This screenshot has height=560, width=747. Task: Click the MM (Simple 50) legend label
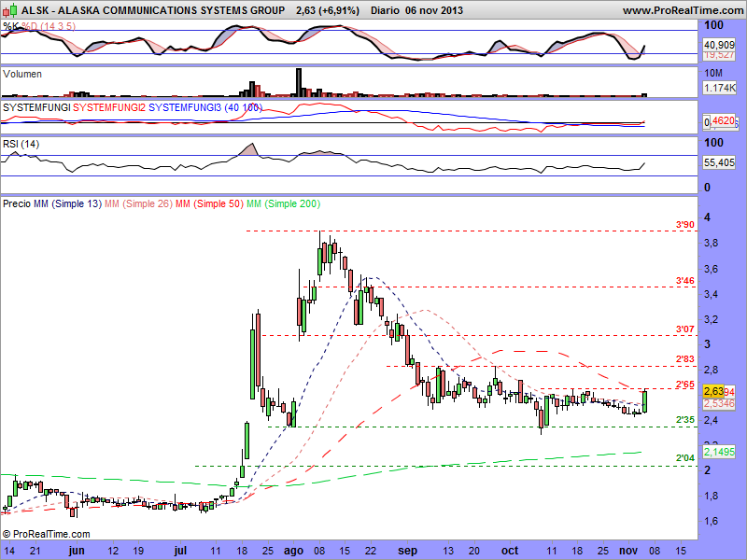click(209, 203)
